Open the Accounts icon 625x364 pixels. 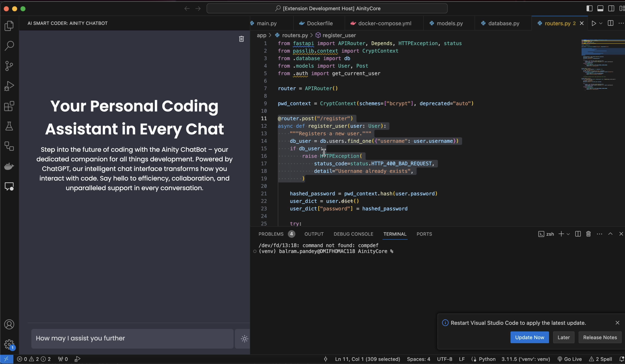9,324
